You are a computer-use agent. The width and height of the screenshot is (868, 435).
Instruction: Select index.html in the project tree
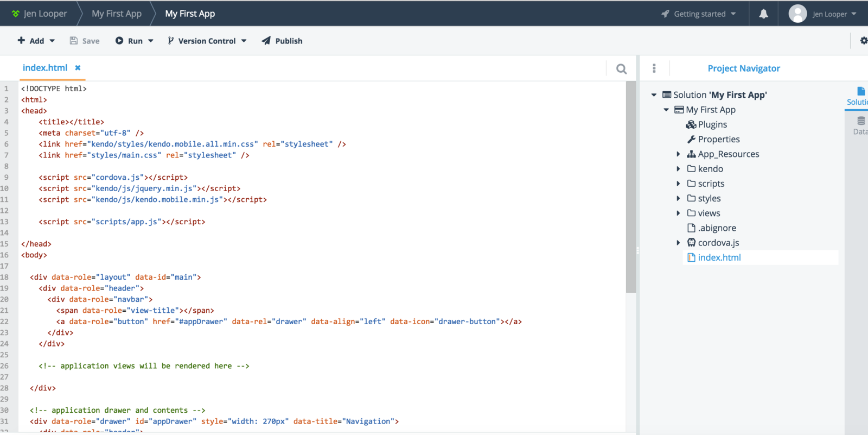pyautogui.click(x=719, y=257)
